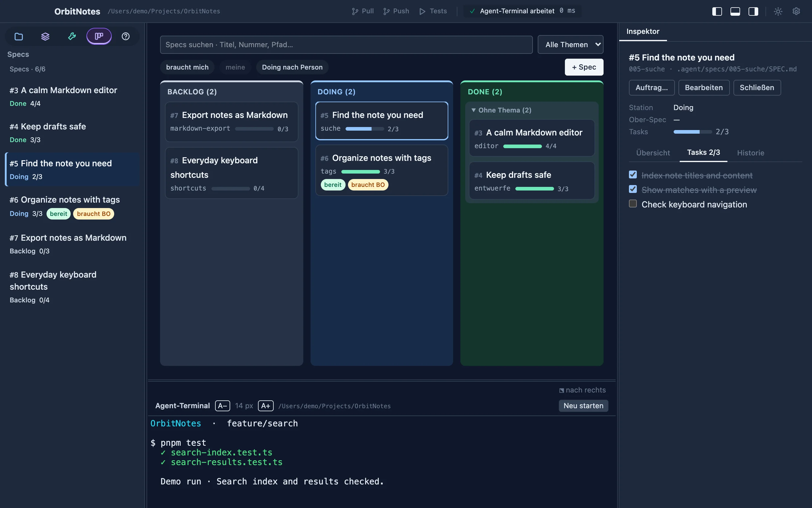Click Bearbeiten in the inspector
Viewport: 812px width, 508px height.
(704, 88)
